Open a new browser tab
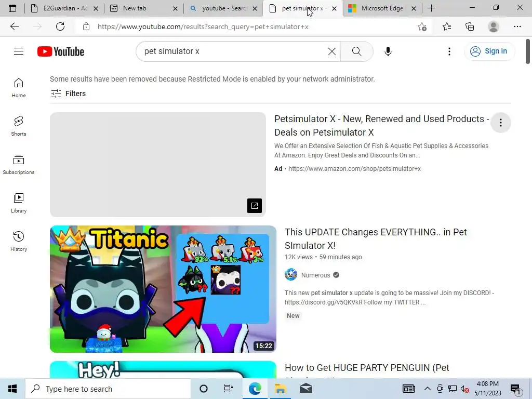 pyautogui.click(x=431, y=8)
